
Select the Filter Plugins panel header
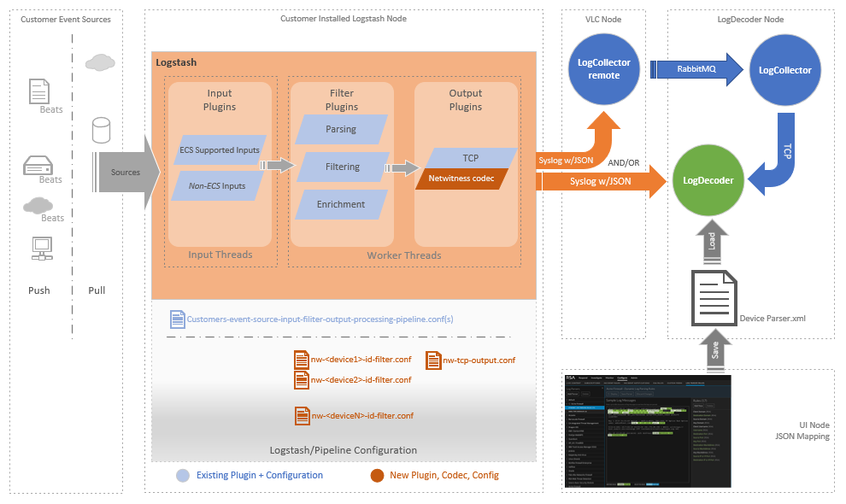point(341,100)
